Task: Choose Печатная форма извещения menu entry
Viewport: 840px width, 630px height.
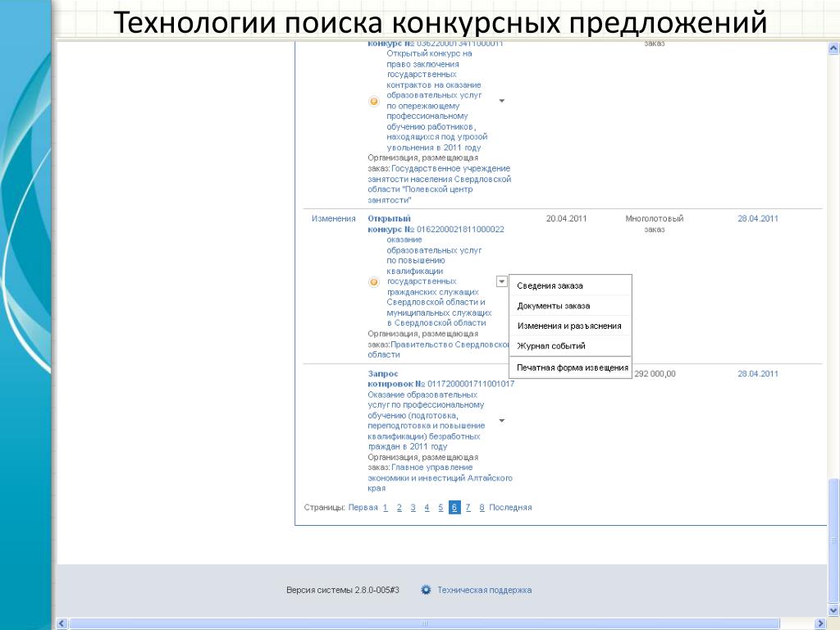Action: [572, 368]
